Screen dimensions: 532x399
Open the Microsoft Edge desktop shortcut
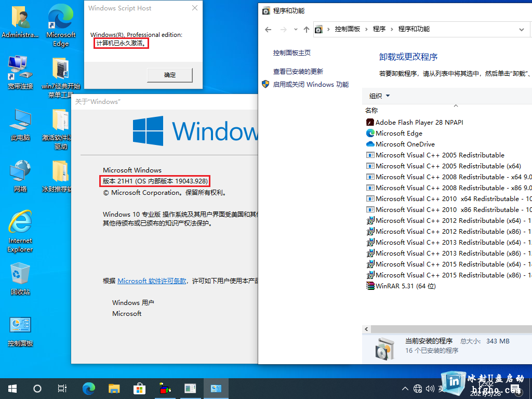(61, 25)
